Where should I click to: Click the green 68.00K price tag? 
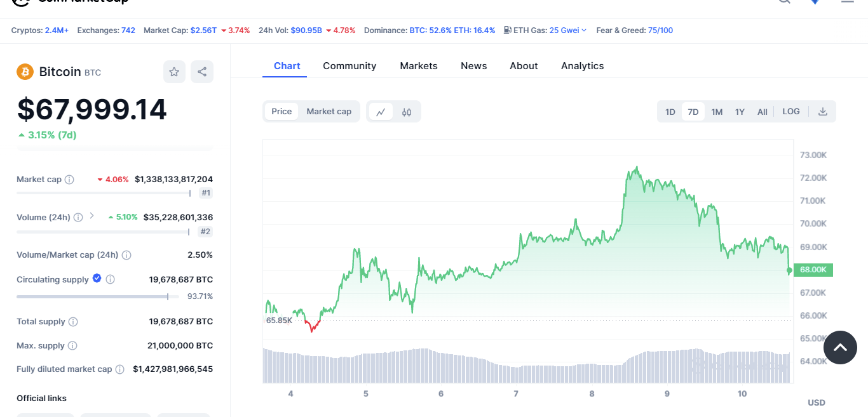(x=813, y=270)
